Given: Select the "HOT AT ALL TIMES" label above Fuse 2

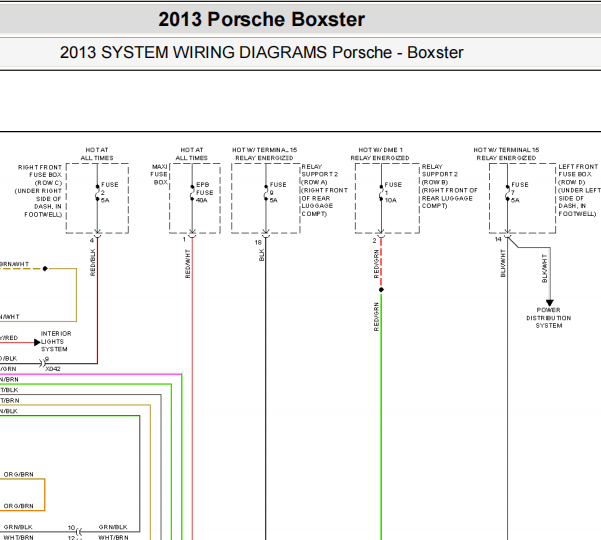Looking at the screenshot, I should tap(97, 154).
